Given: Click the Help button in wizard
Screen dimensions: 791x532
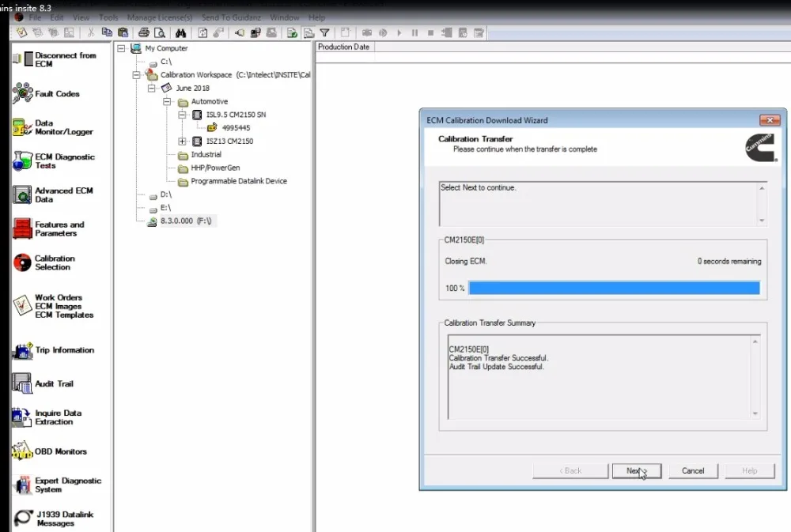Looking at the screenshot, I should 750,471.
